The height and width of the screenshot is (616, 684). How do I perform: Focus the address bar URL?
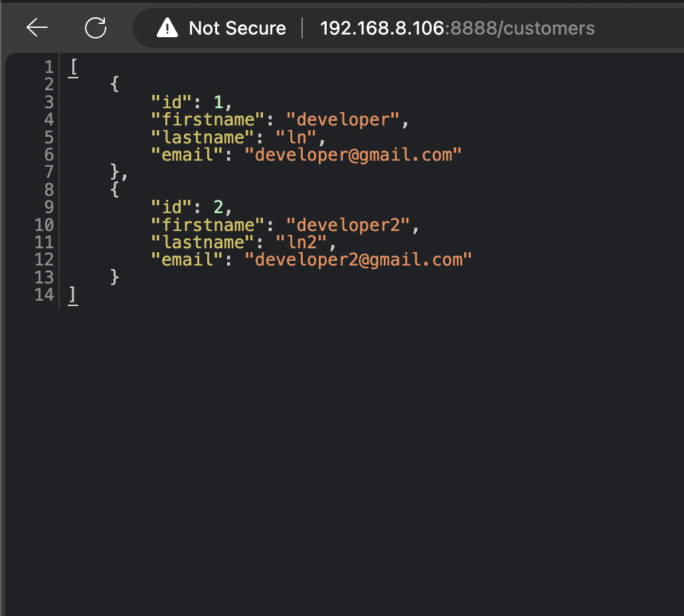457,29
